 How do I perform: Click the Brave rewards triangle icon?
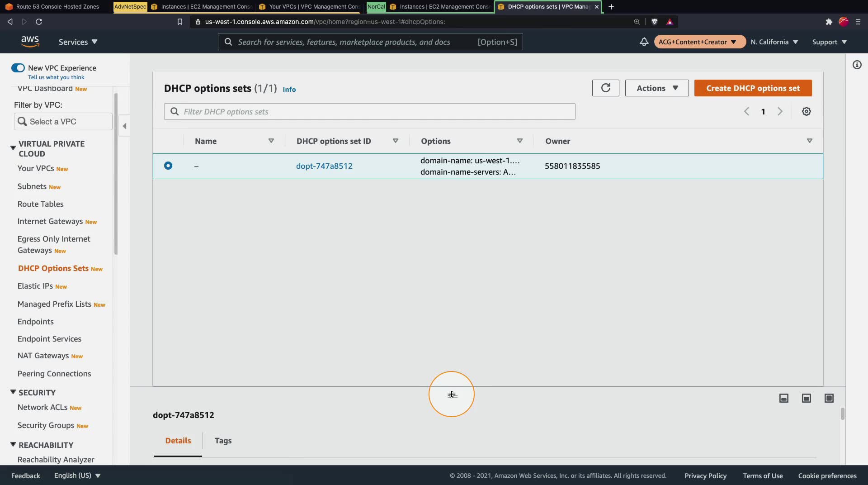pos(670,22)
